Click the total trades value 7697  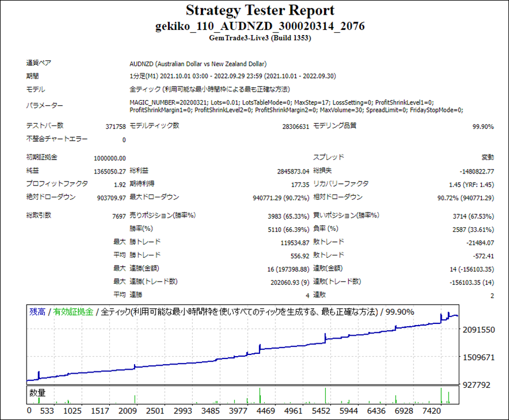pos(118,216)
